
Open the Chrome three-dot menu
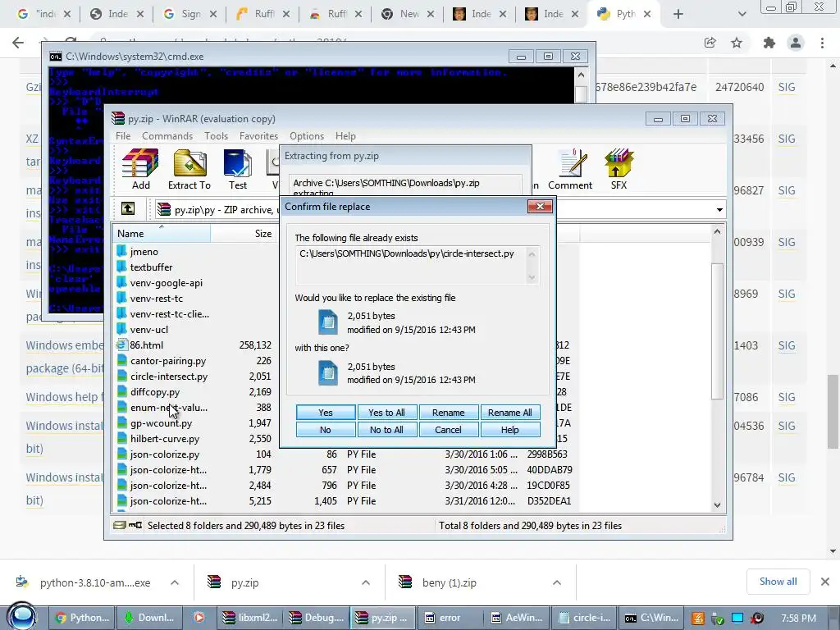822,43
